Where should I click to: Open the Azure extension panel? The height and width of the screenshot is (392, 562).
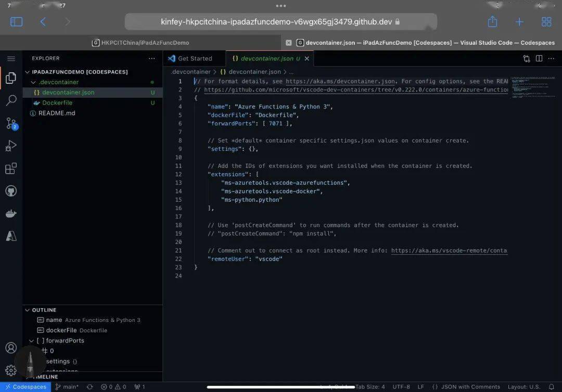(x=11, y=236)
